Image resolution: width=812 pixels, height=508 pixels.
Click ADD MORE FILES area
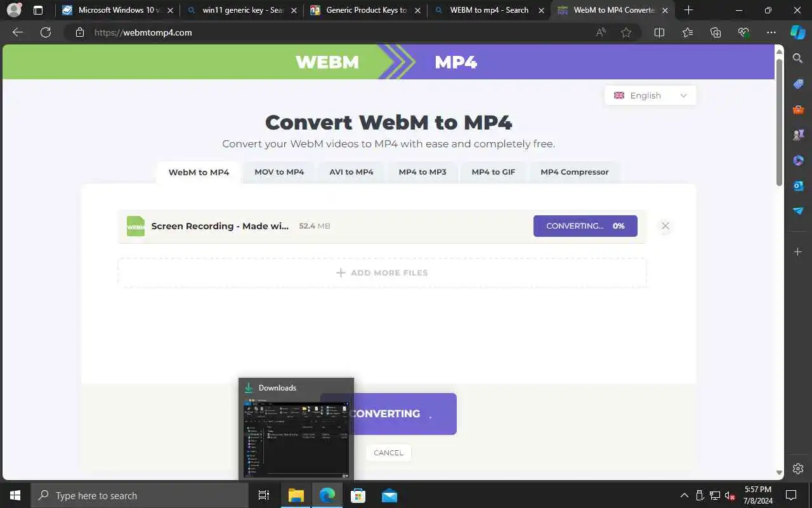(382, 272)
